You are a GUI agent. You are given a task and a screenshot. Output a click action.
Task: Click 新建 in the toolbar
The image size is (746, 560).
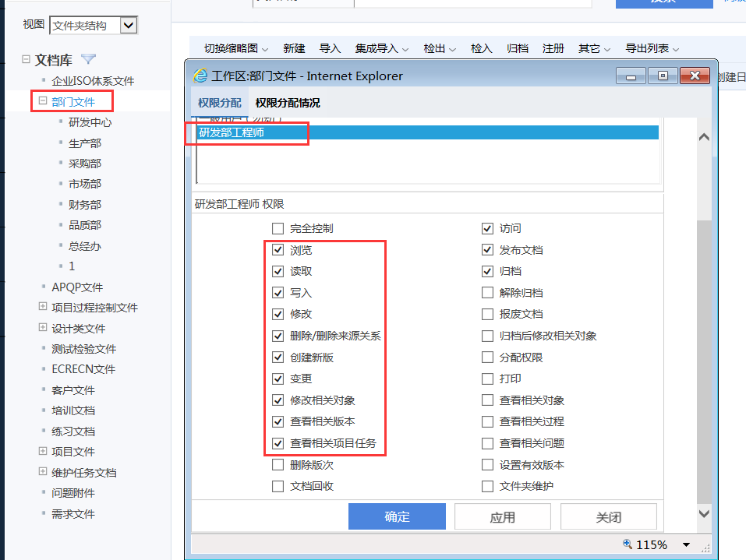[294, 48]
